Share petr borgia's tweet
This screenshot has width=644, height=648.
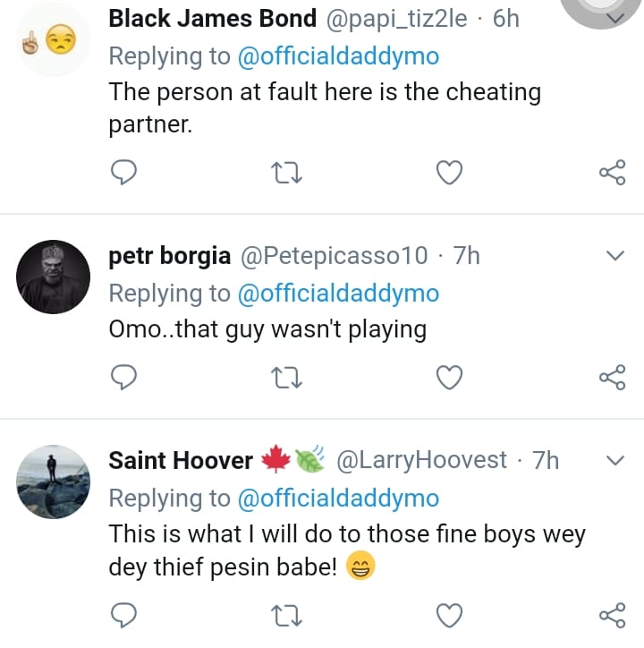tap(612, 378)
